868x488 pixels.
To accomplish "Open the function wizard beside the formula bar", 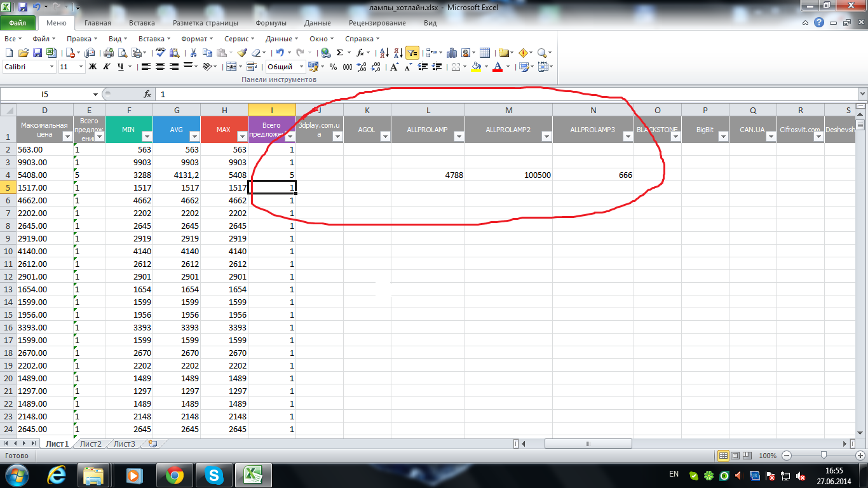I will (147, 94).
